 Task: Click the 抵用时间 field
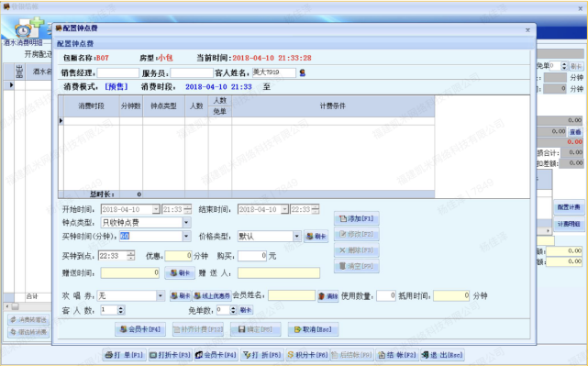[x=451, y=295]
